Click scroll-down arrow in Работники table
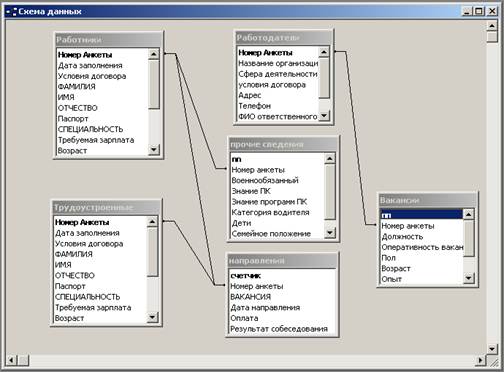This screenshot has width=504, height=372. 154,150
